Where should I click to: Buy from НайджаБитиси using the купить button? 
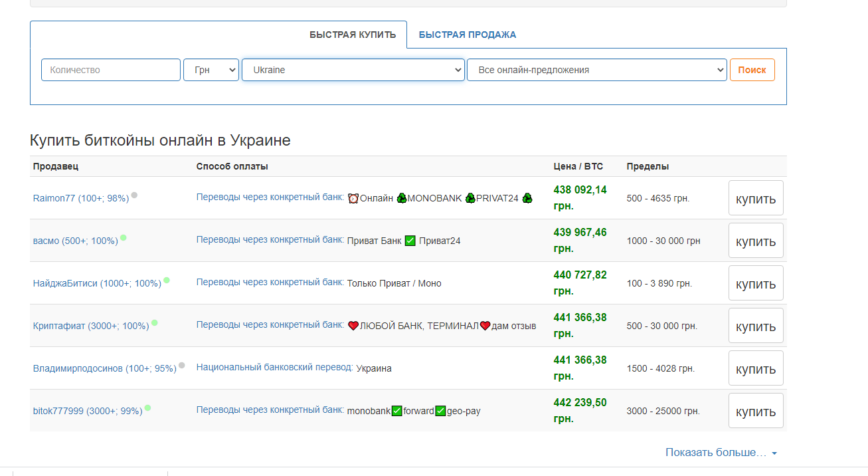pyautogui.click(x=756, y=283)
